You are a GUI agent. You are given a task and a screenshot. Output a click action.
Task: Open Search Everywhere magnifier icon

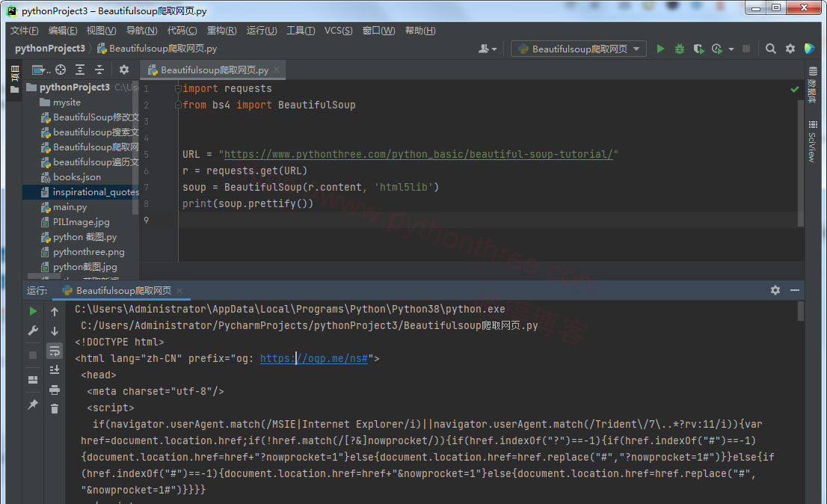tap(771, 49)
